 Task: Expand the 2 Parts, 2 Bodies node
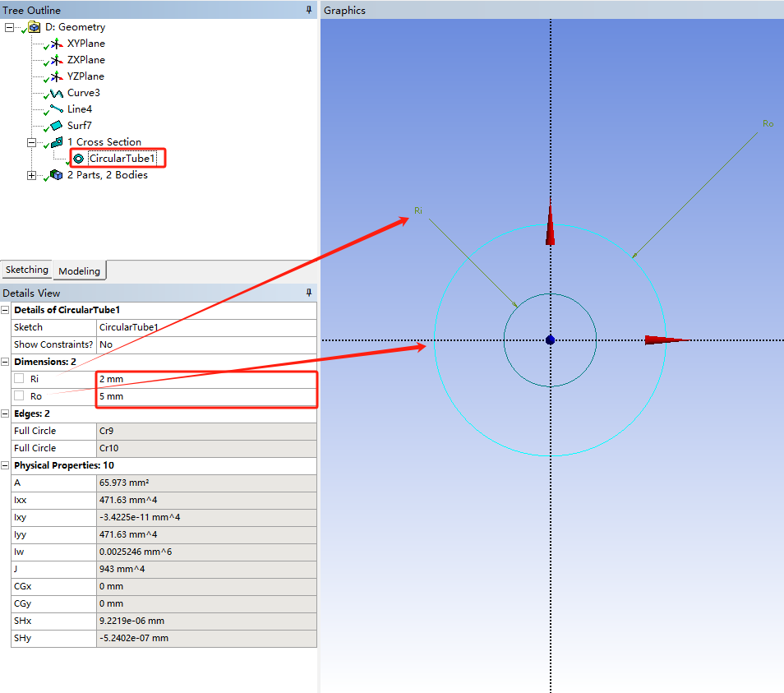31,175
